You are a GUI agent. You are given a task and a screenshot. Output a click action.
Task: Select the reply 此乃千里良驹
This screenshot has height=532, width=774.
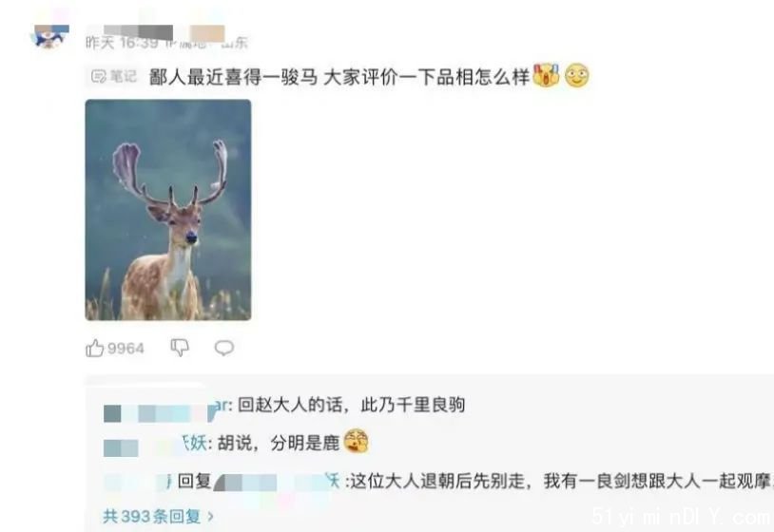point(351,406)
